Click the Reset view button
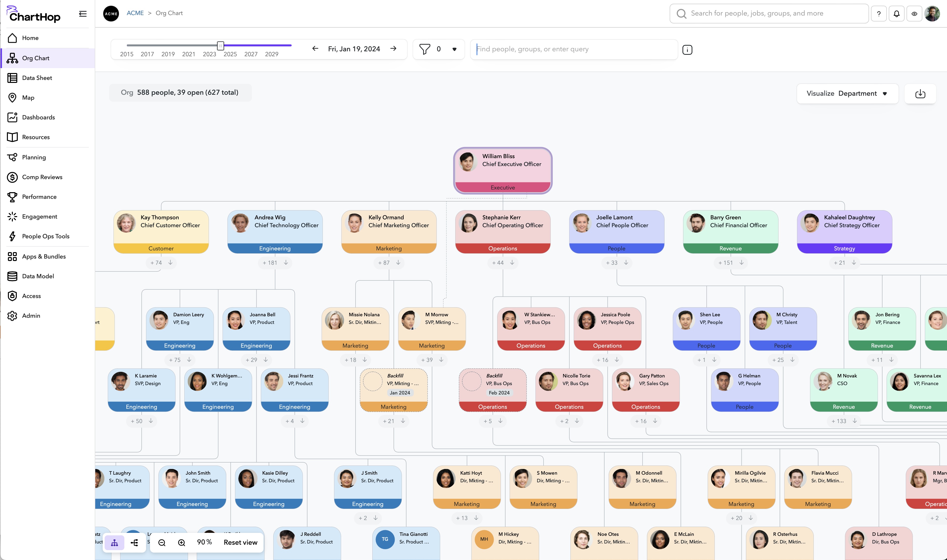This screenshot has height=560, width=947. click(x=240, y=542)
